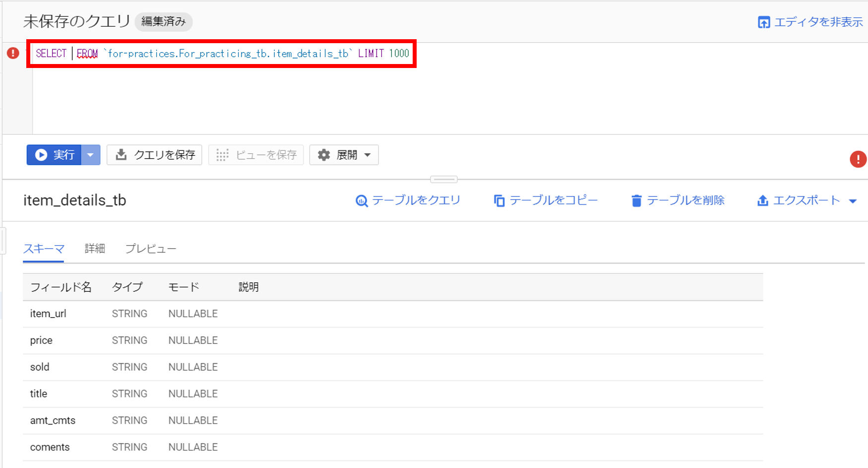Image resolution: width=868 pixels, height=468 pixels.
Task: Open the エクスポート dropdown arrow
Action: (x=854, y=201)
